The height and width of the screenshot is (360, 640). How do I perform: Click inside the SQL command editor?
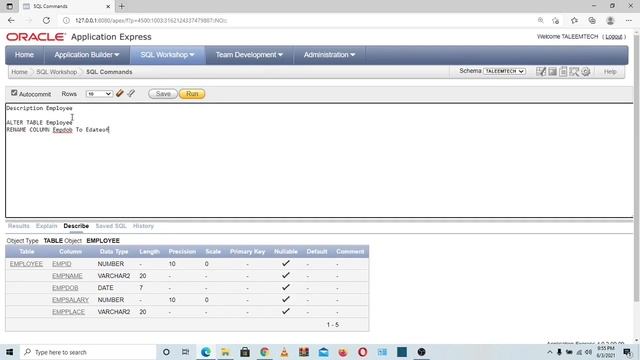319,160
